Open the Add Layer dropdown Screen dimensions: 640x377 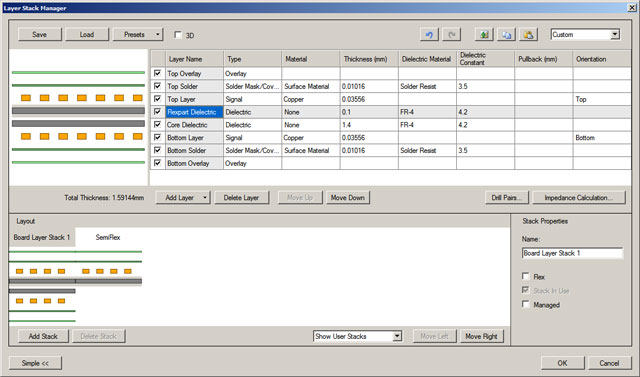pos(183,197)
